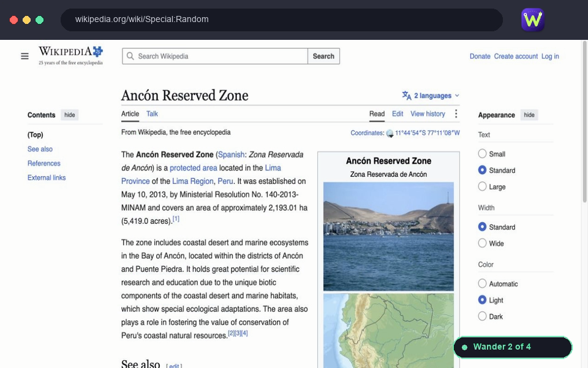This screenshot has width=588, height=368.
Task: Click citation reference [4]
Action: 244,333
